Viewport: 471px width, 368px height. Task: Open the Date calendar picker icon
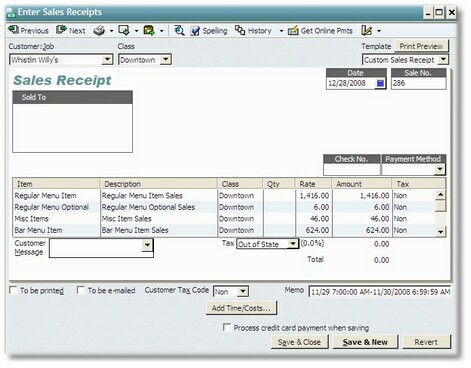coord(380,83)
